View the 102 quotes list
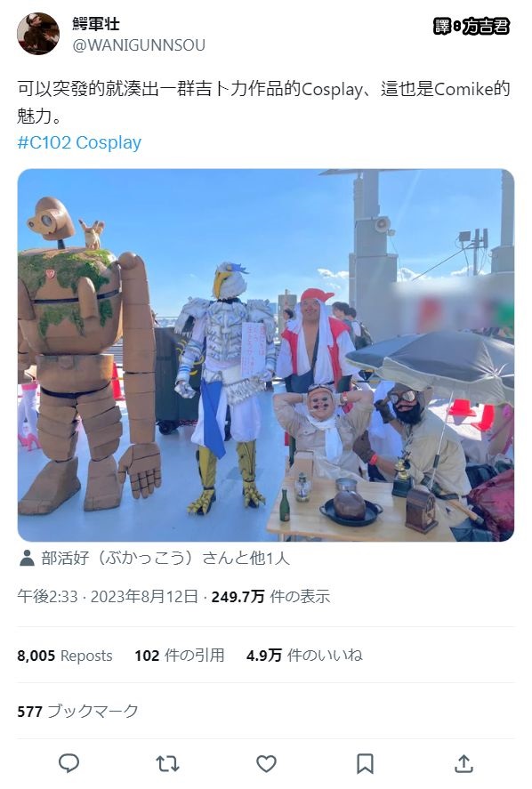 tap(179, 656)
